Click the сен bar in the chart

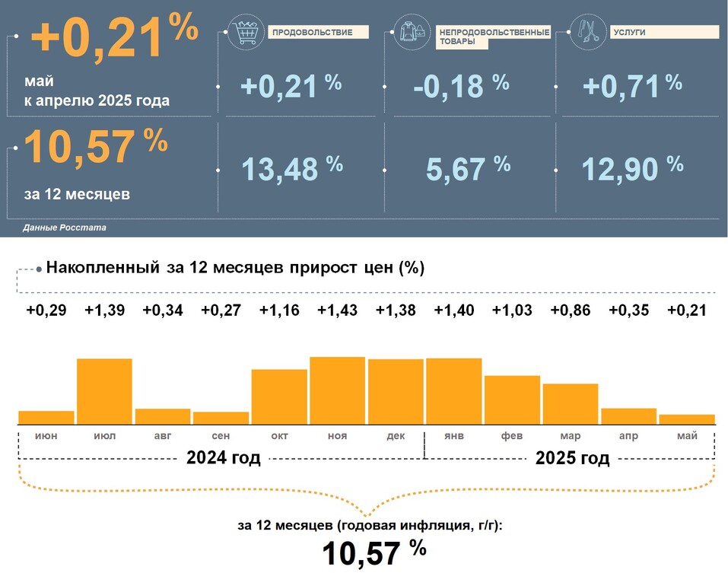tap(221, 417)
